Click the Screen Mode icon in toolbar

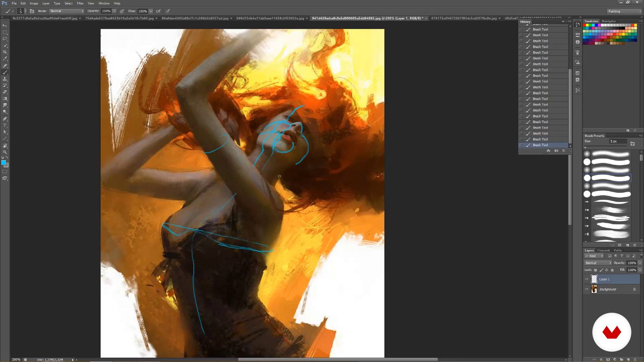(5, 178)
